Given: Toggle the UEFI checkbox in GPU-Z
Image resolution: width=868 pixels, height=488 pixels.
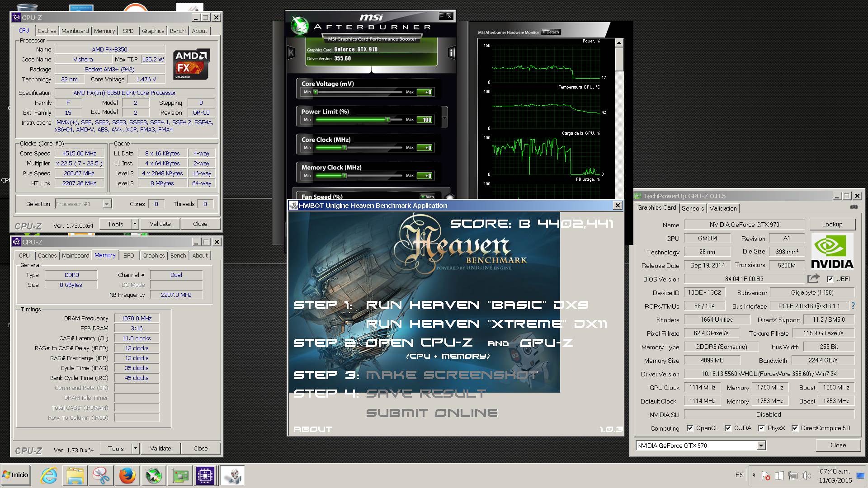Looking at the screenshot, I should [830, 279].
